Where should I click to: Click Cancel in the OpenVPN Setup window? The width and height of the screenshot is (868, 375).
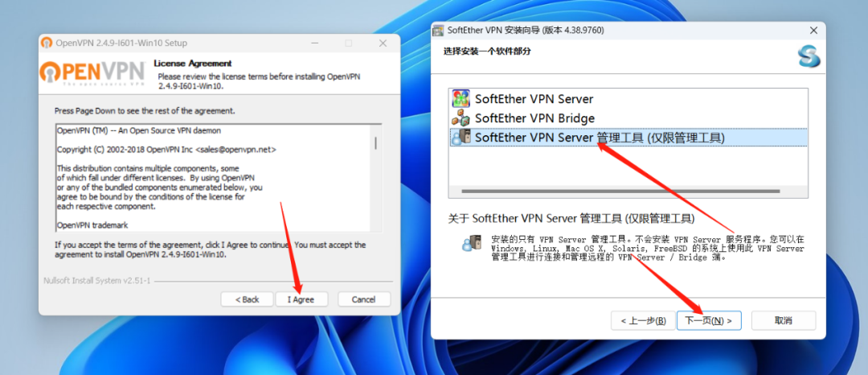(364, 299)
